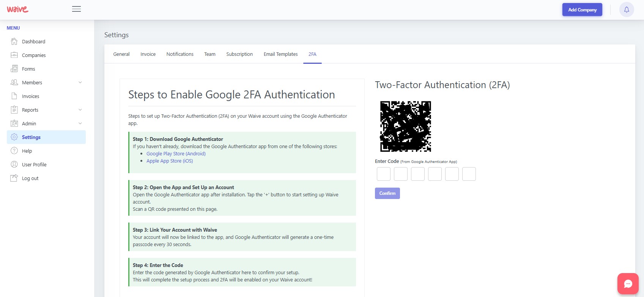The height and width of the screenshot is (297, 644).
Task: Click the 2FA QR code image
Action: pos(406,126)
